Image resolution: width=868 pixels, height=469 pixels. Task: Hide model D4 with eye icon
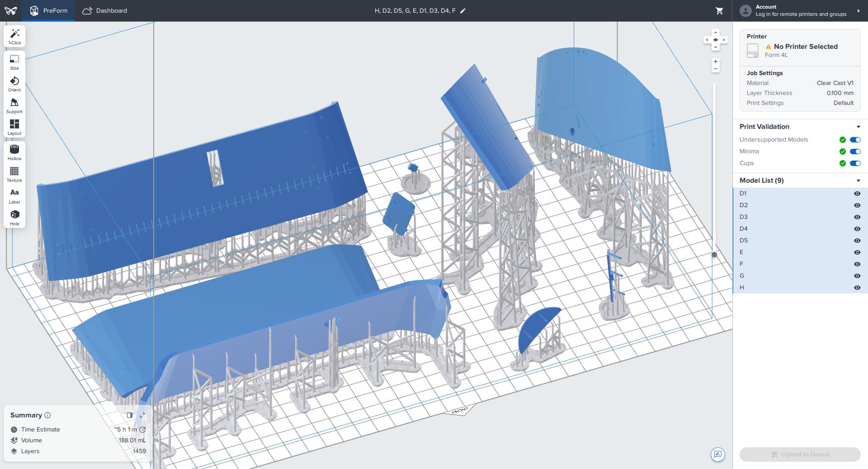(857, 229)
